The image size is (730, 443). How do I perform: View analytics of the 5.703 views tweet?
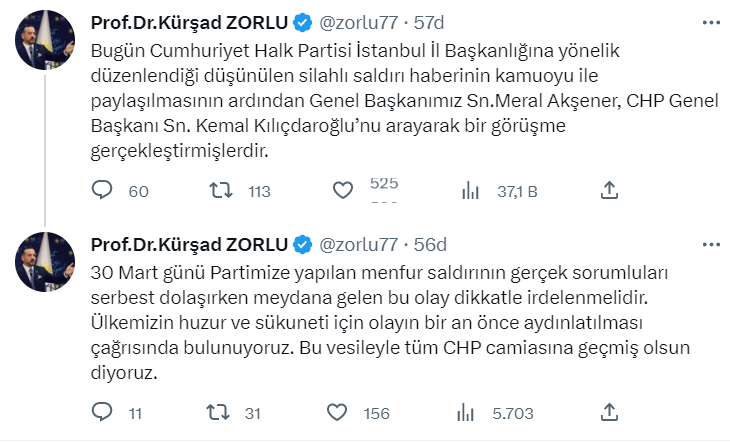(468, 411)
